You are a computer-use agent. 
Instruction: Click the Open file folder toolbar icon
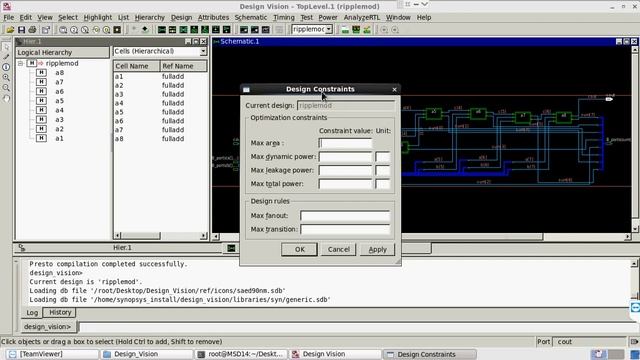(x=10, y=30)
